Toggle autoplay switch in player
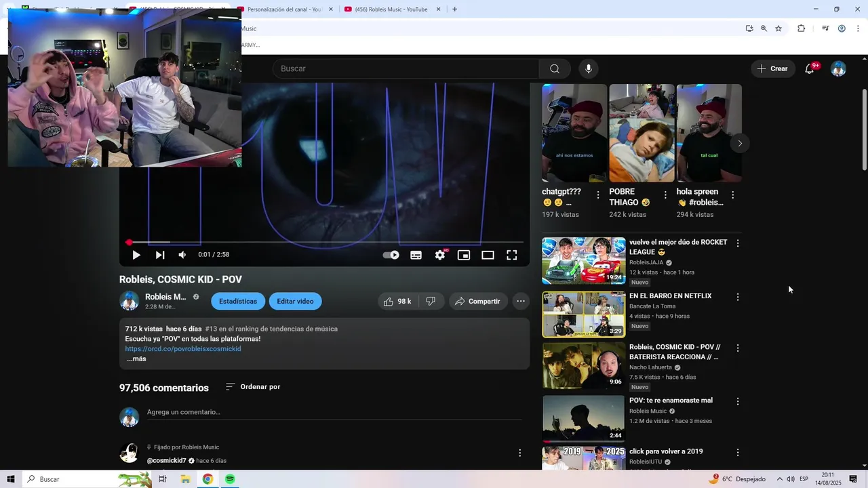Image resolution: width=868 pixels, height=488 pixels. pos(391,255)
